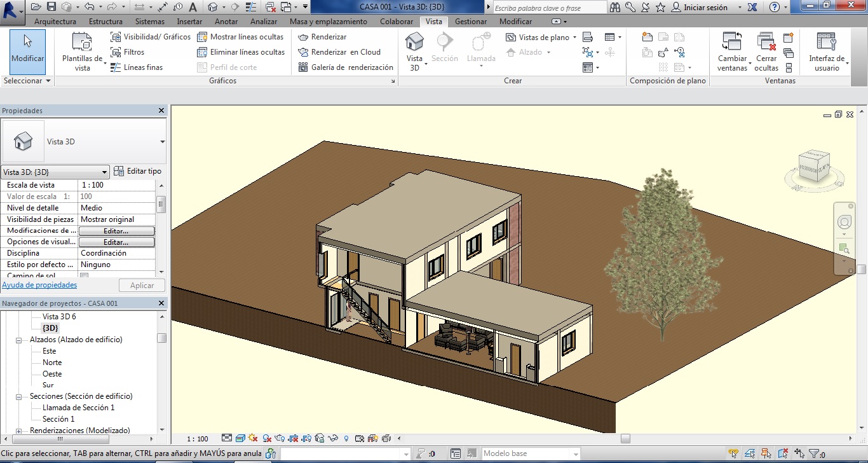Toggle sun path in view control bar
This screenshot has width=868, height=463.
pos(253,439)
